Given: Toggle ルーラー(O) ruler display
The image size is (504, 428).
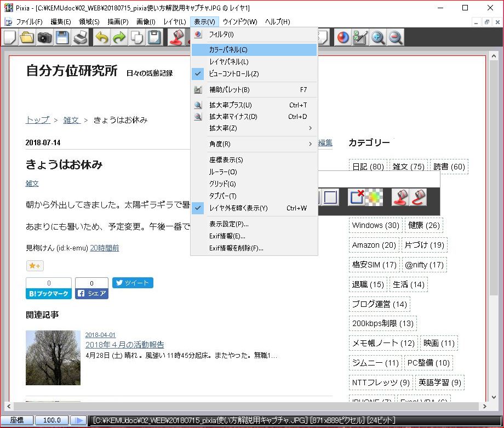Looking at the screenshot, I should pyautogui.click(x=254, y=172).
